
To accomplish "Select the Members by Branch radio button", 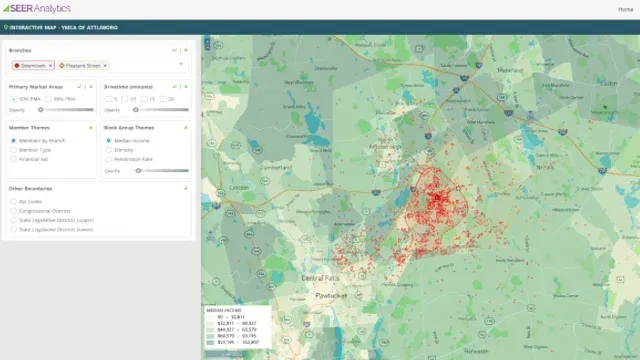I will pyautogui.click(x=13, y=140).
